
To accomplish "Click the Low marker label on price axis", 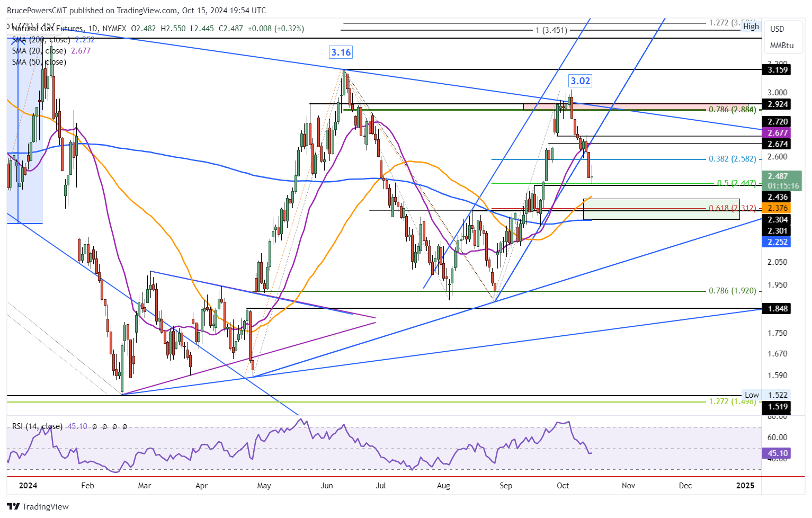I will tap(752, 395).
